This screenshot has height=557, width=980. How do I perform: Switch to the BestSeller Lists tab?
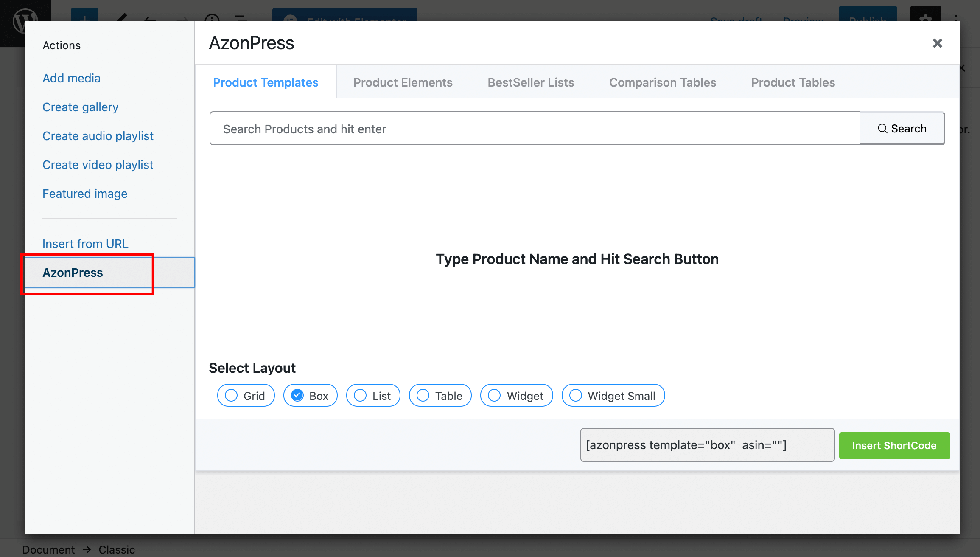pyautogui.click(x=531, y=82)
